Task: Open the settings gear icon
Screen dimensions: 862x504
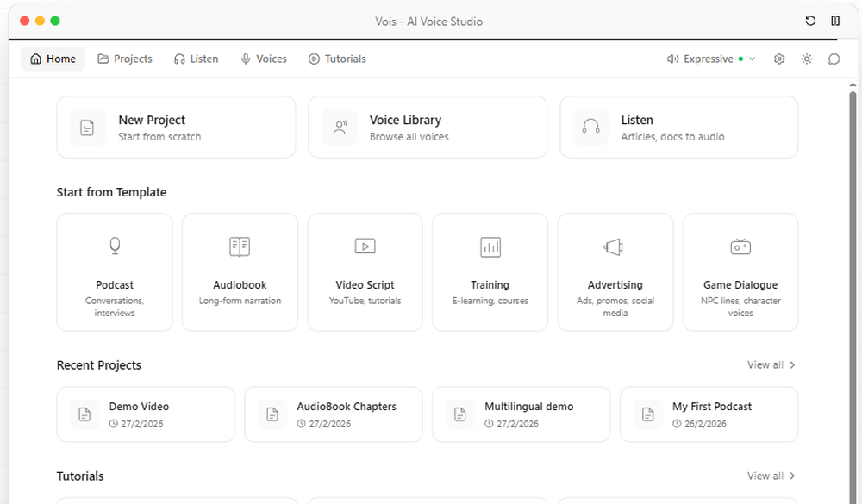Action: click(779, 59)
